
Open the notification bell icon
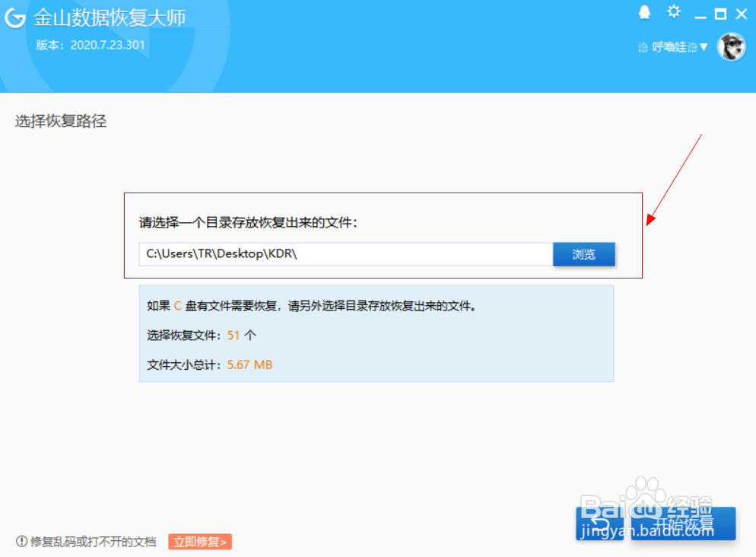[x=645, y=12]
